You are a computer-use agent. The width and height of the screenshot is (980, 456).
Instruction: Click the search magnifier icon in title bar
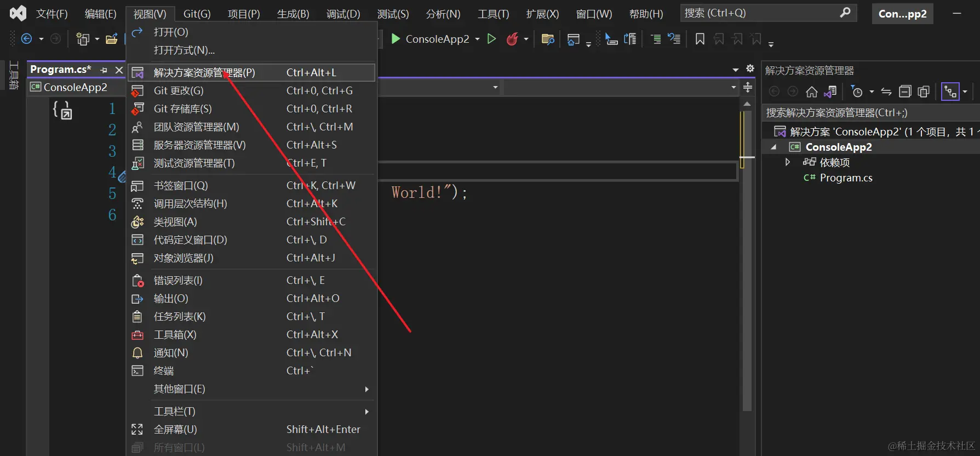click(845, 13)
